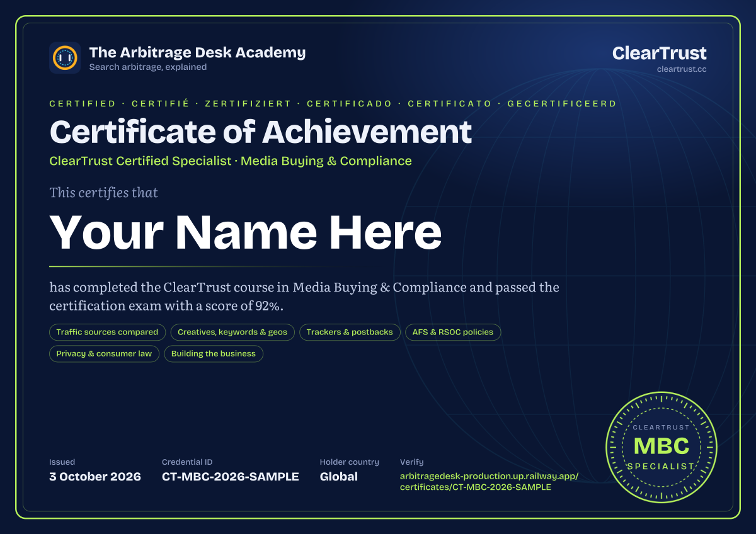This screenshot has height=534, width=756.
Task: Click the 'Holder country' label
Action: point(350,462)
